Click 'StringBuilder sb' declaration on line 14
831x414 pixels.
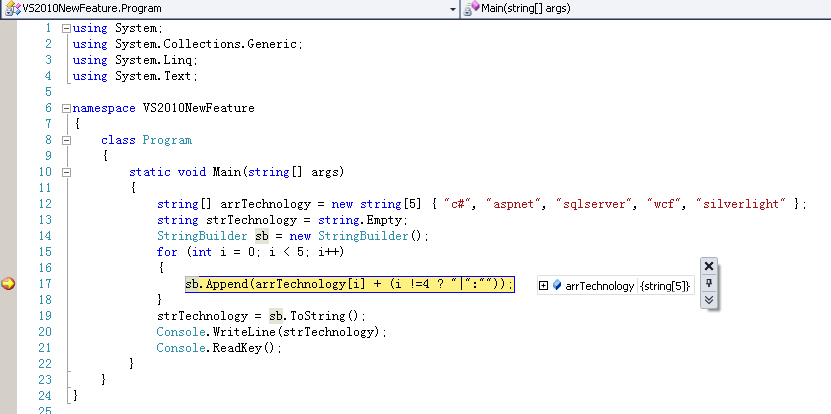tap(293, 235)
